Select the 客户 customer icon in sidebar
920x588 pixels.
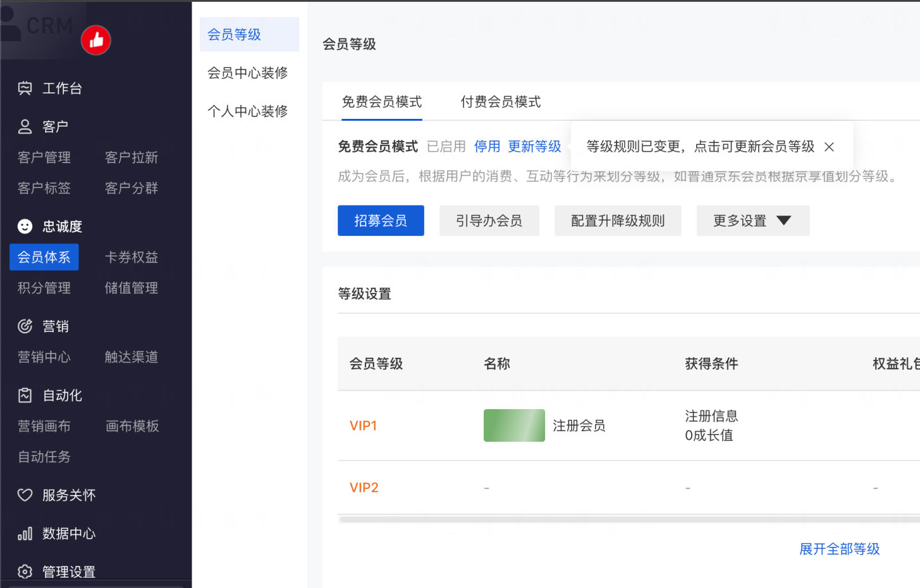pyautogui.click(x=25, y=125)
